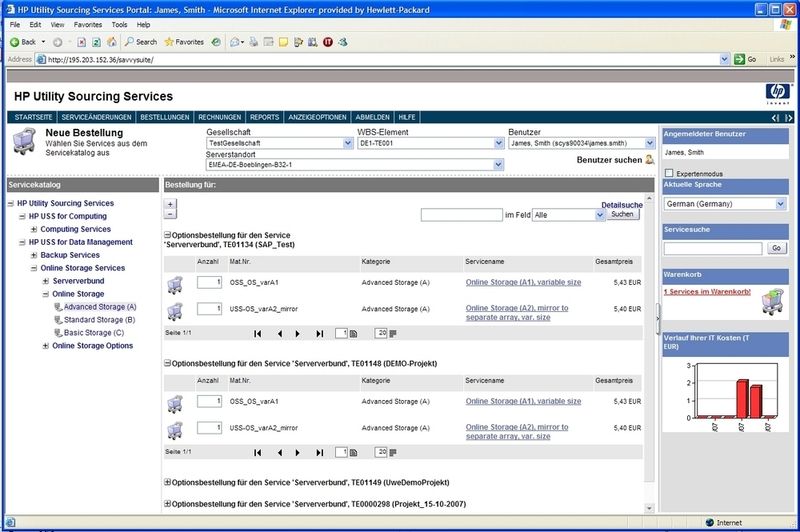
Task: Click the Go button beside address bar
Action: 745,59
